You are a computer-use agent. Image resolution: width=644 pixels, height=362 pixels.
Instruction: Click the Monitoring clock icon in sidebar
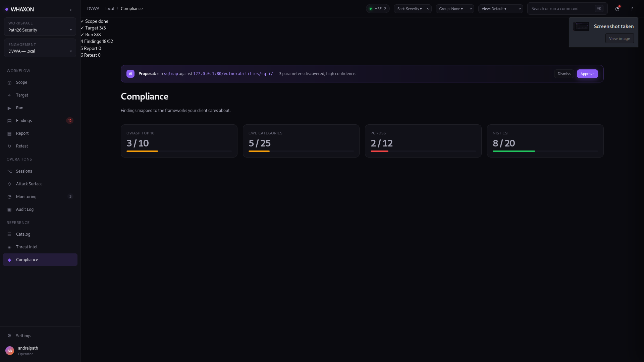click(x=9, y=197)
